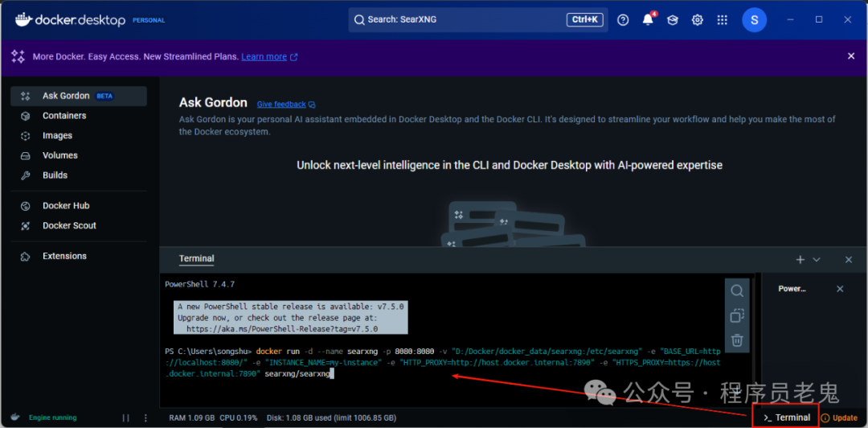This screenshot has width=868, height=428.
Task: Click the Volumes drive icon
Action: pyautogui.click(x=25, y=156)
